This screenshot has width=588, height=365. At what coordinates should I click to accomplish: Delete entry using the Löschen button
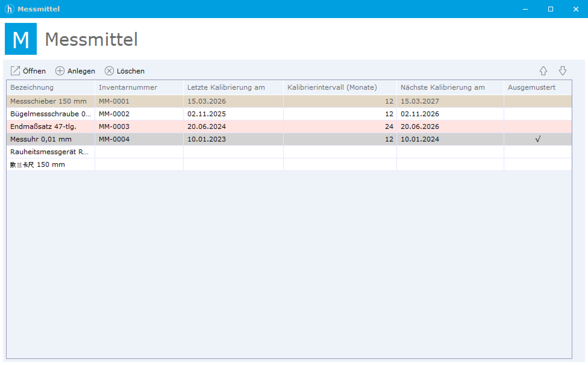(124, 71)
